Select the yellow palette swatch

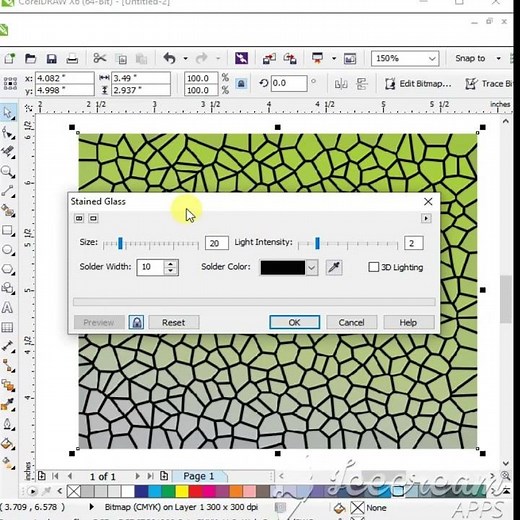click(x=182, y=491)
